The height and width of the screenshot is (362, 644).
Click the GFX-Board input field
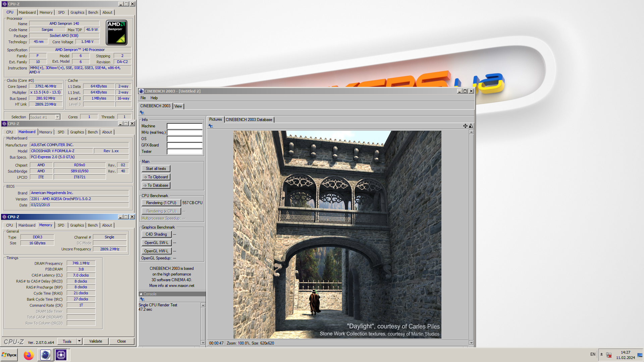[185, 145]
